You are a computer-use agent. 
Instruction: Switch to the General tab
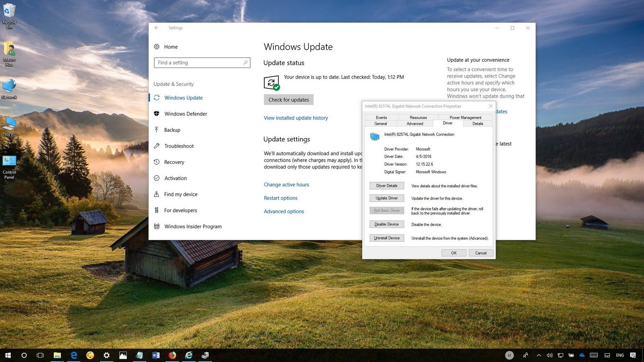pyautogui.click(x=380, y=123)
